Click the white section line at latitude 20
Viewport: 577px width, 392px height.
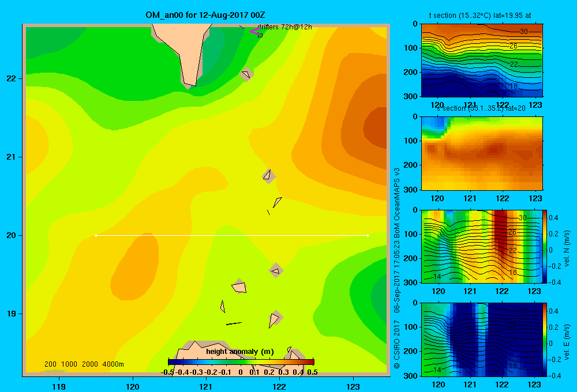232,235
